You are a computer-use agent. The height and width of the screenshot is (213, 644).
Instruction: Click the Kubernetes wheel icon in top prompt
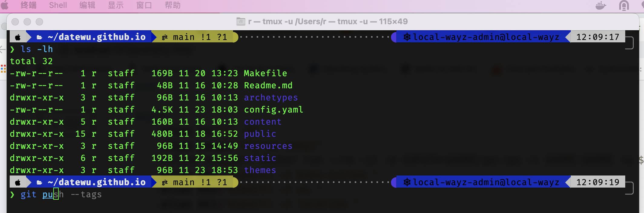pos(407,37)
